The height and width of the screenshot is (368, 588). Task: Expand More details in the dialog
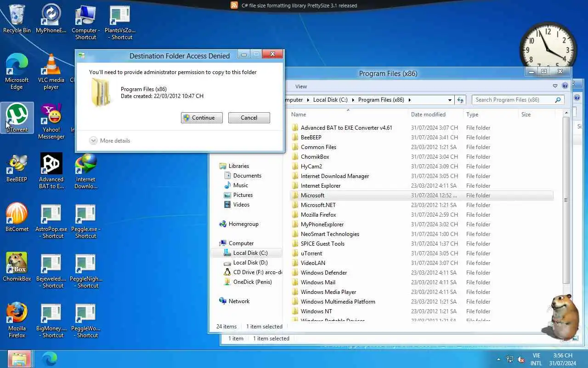pyautogui.click(x=110, y=141)
